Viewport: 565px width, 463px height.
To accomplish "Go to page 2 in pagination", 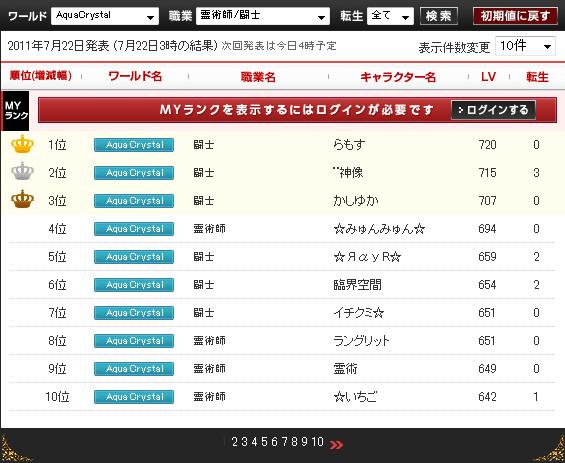I will point(235,442).
